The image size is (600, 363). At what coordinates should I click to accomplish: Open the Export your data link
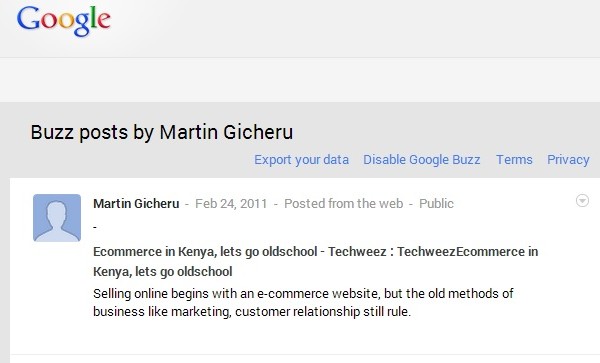pos(302,160)
